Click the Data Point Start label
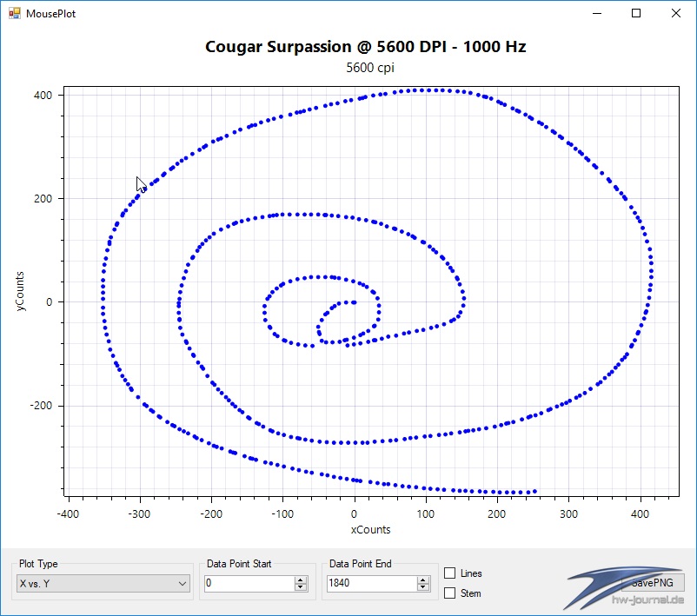Image resolution: width=697 pixels, height=616 pixels. tap(239, 564)
